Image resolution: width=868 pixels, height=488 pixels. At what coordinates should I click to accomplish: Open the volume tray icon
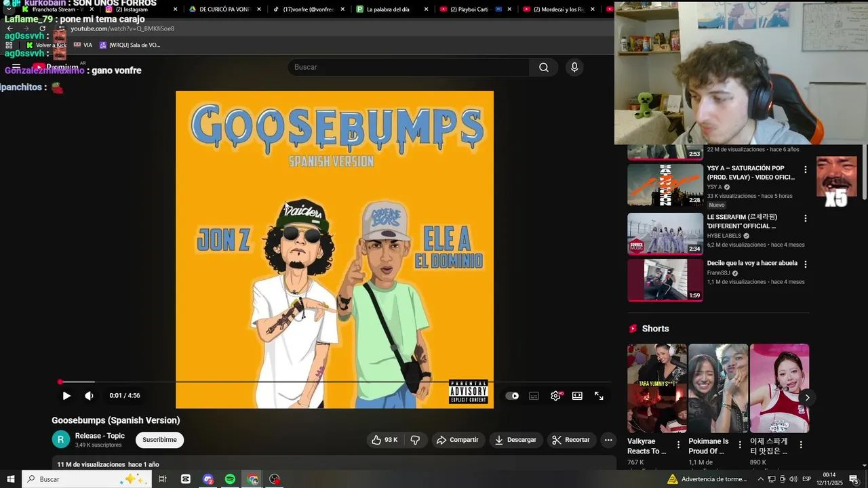tap(793, 479)
